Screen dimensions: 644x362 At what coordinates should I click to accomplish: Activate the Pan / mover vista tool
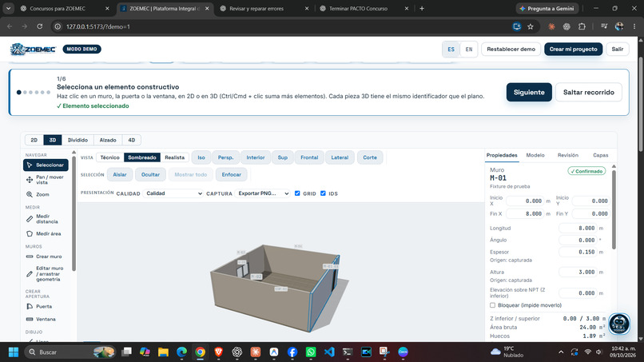(x=46, y=180)
